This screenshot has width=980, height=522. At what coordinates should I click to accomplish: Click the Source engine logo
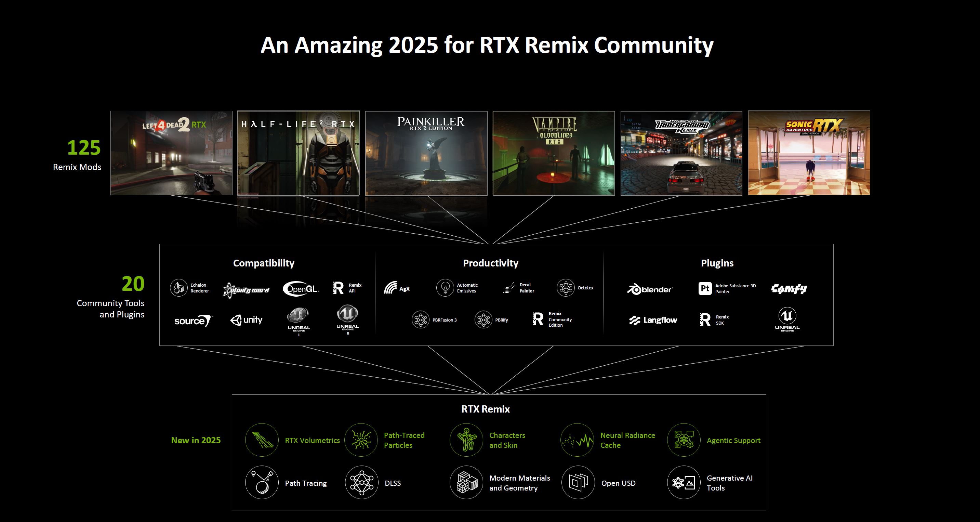pos(193,321)
